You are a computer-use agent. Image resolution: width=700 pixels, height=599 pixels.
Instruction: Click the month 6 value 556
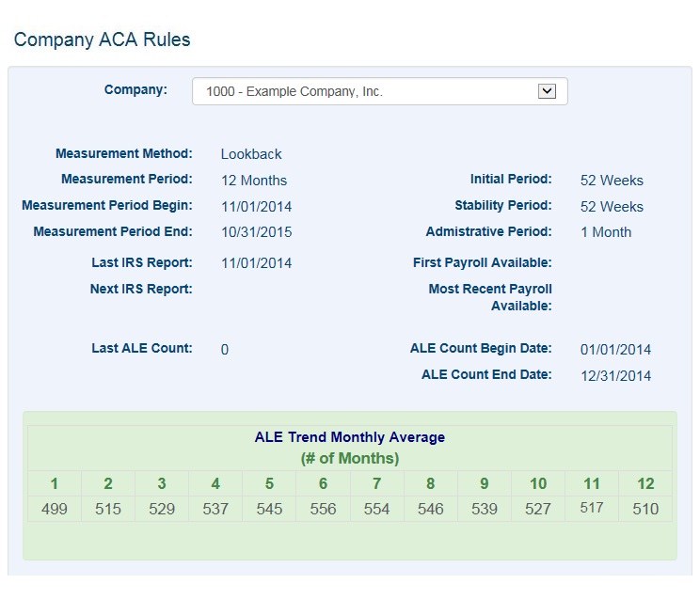click(323, 509)
